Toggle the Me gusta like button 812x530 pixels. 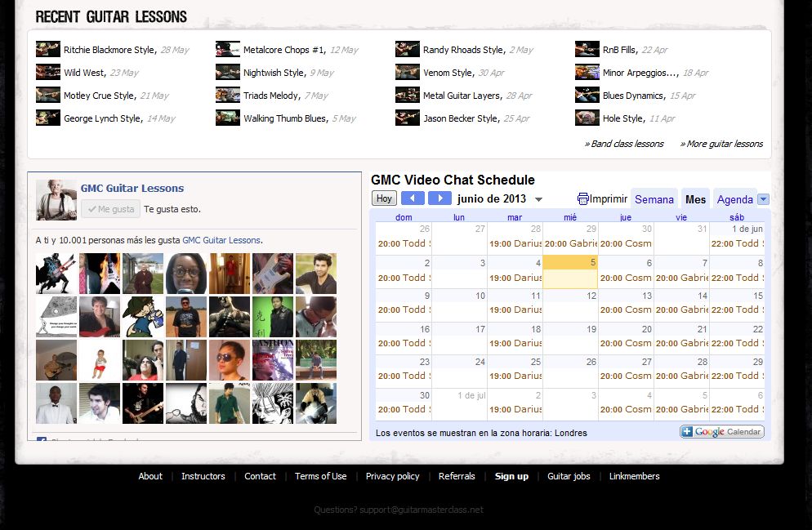point(111,209)
